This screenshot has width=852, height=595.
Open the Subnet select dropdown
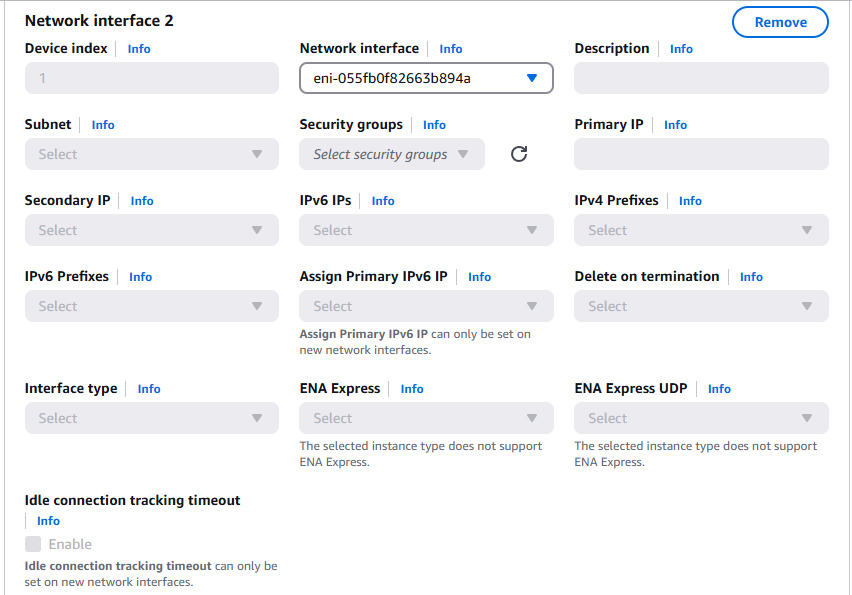coord(151,154)
